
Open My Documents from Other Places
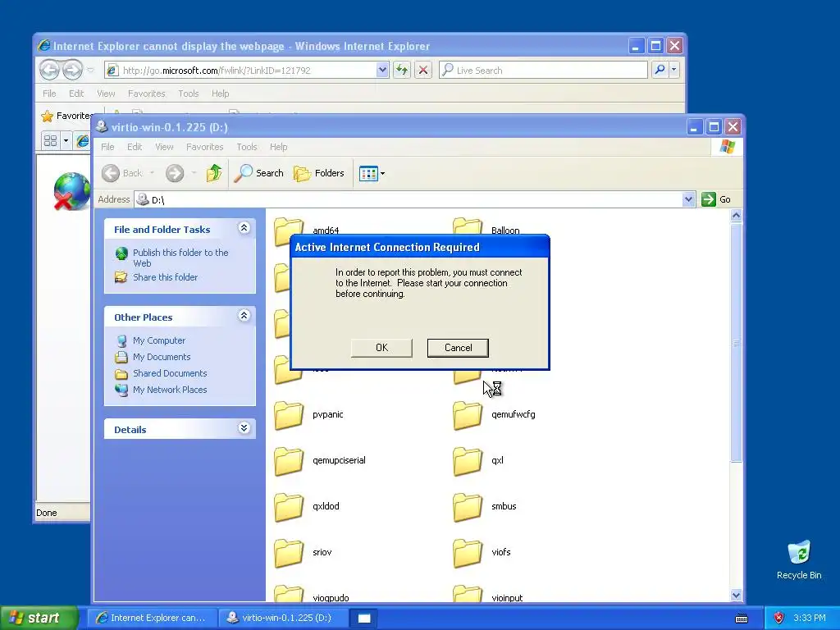point(162,357)
